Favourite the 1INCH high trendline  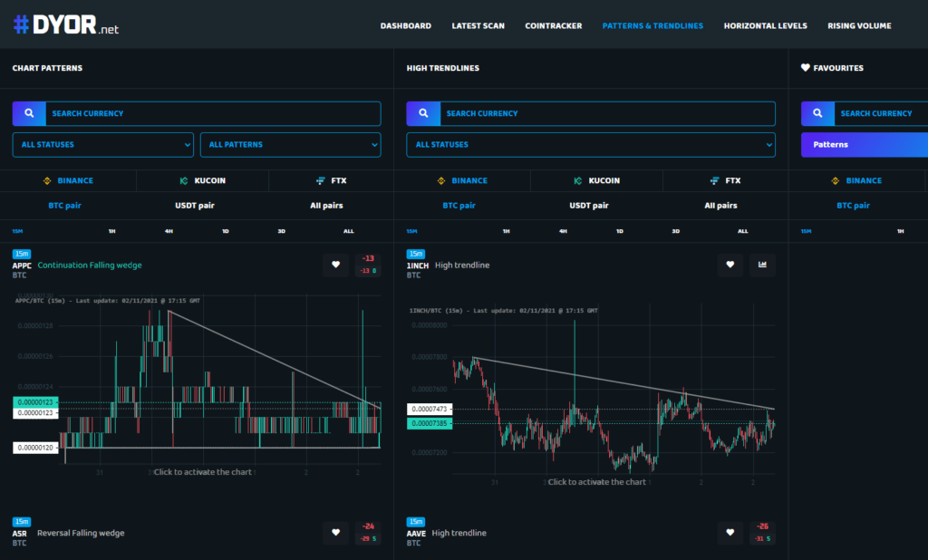(x=730, y=265)
